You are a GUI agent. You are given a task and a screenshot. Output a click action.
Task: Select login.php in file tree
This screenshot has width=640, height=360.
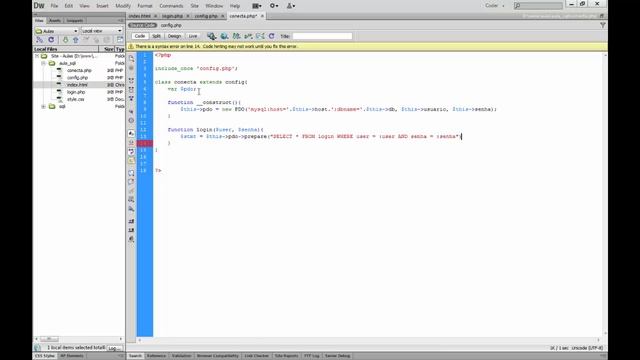(76, 92)
